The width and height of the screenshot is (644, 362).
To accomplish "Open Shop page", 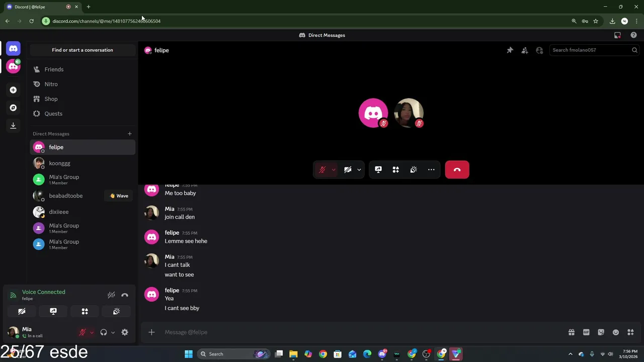I will 83,99.
